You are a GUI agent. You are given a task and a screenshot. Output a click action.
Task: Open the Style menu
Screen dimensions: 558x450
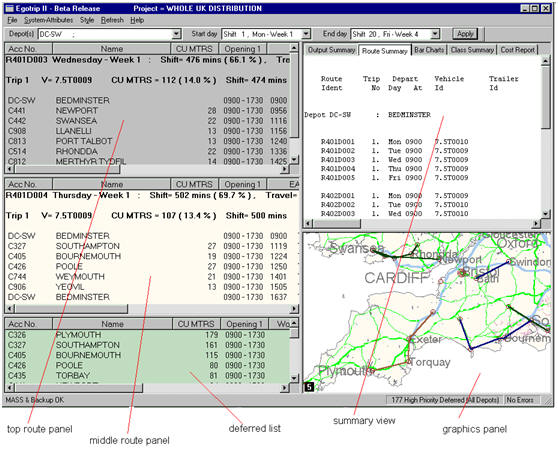(x=87, y=20)
